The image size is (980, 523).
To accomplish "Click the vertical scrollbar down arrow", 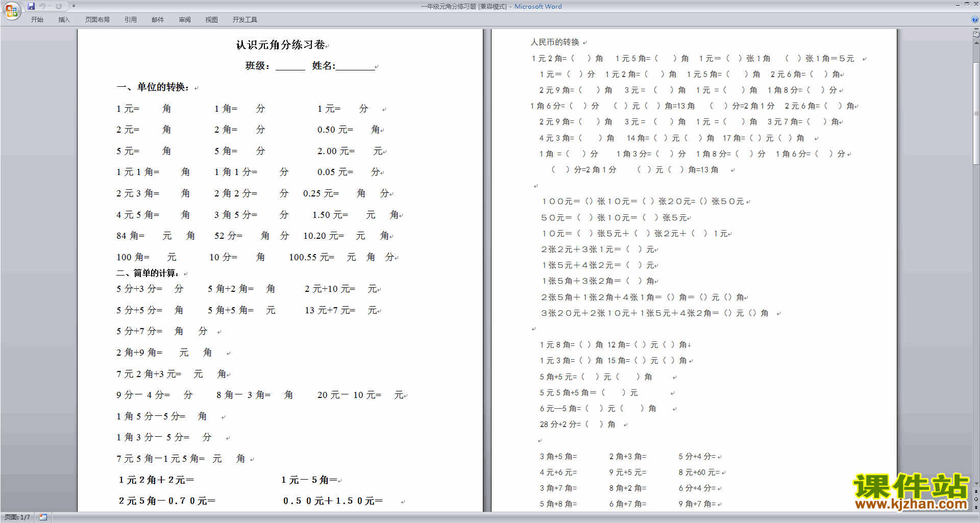I will (x=976, y=483).
